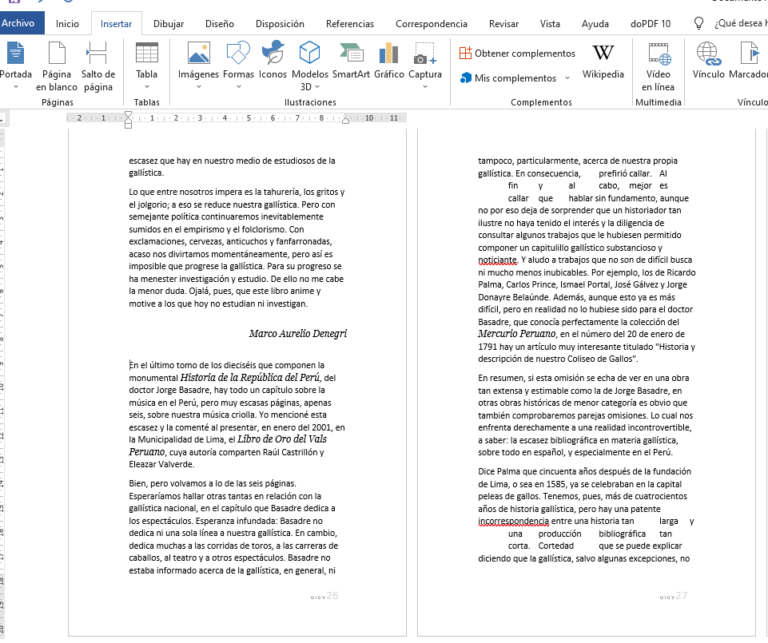Click the Portada cover page icon
The width and height of the screenshot is (768, 643).
(x=16, y=53)
